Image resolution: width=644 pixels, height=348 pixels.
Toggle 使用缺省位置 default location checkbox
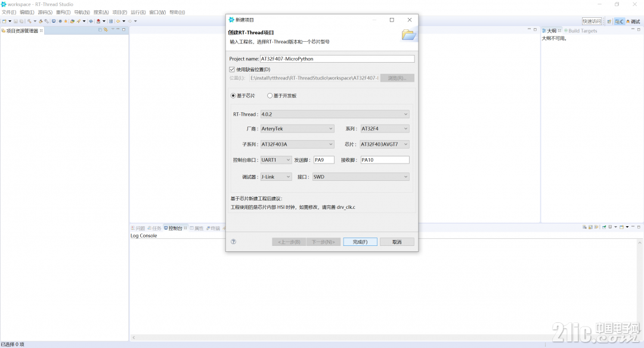[232, 69]
